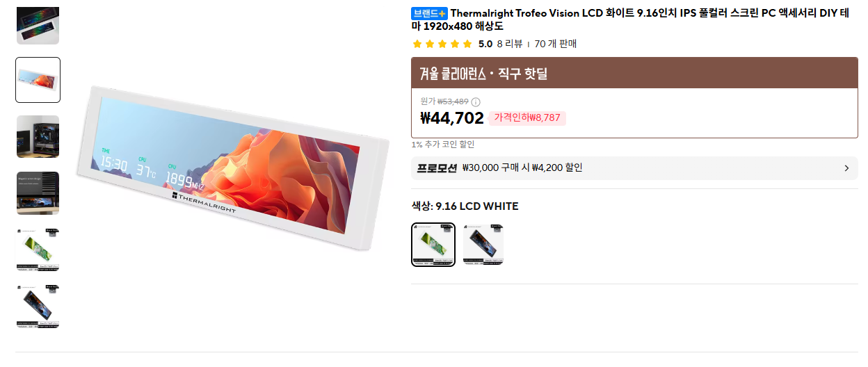Click the Thermalright logo on product image
This screenshot has height=367, width=868.
pos(209,197)
